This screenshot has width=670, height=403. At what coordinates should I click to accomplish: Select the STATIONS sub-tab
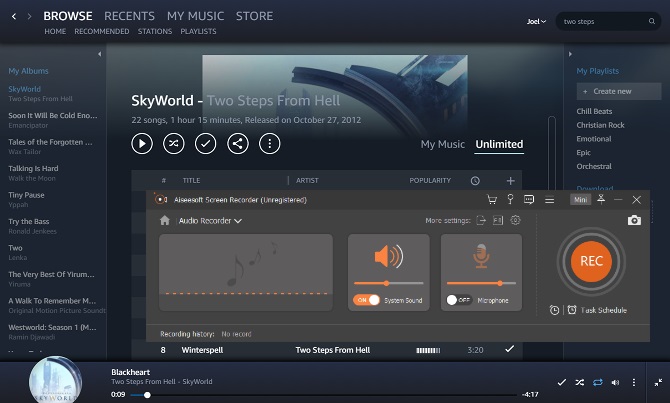pos(155,32)
